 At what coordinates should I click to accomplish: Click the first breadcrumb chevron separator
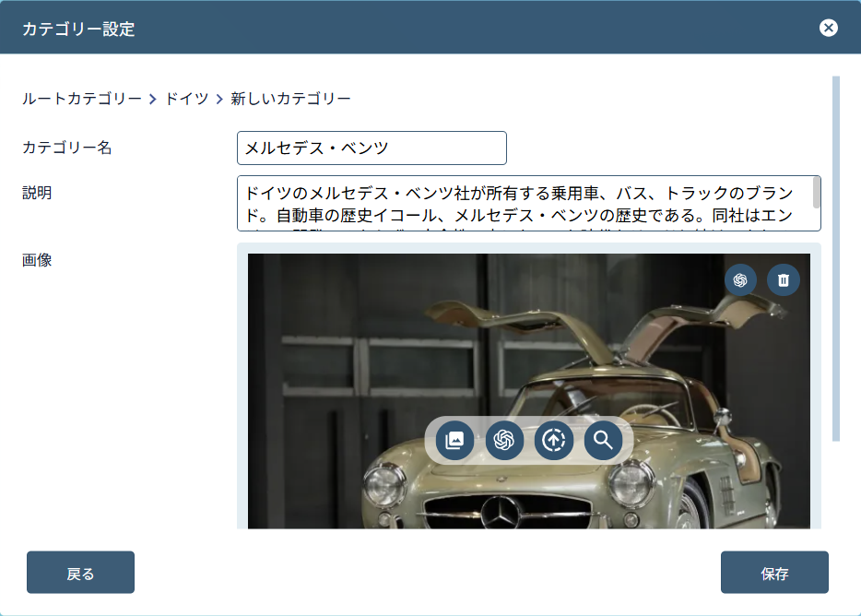pos(153,99)
